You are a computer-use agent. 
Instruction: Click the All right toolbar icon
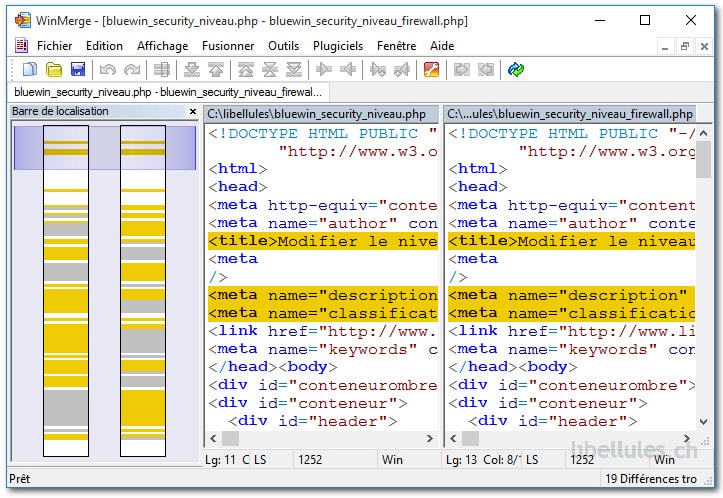462,70
